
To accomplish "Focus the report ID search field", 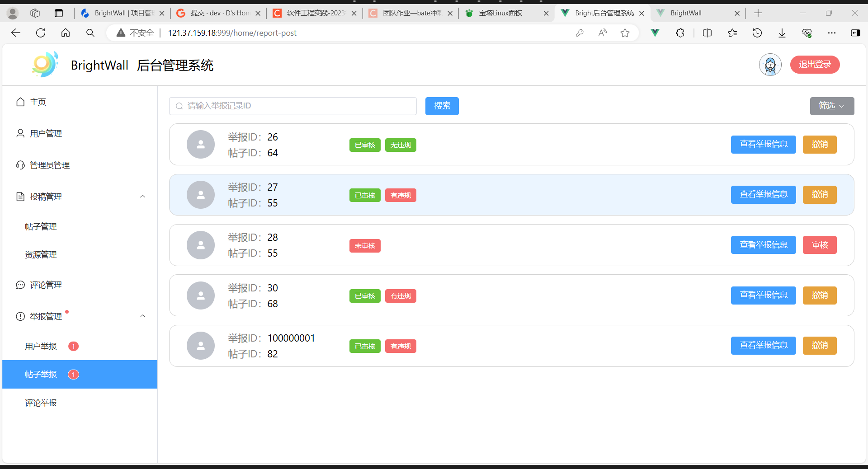I will pos(293,106).
